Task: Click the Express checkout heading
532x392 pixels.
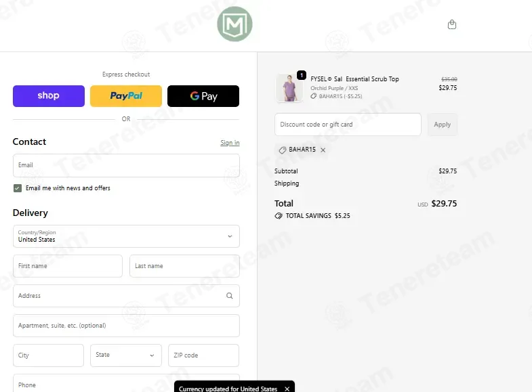Action: pyautogui.click(x=126, y=74)
